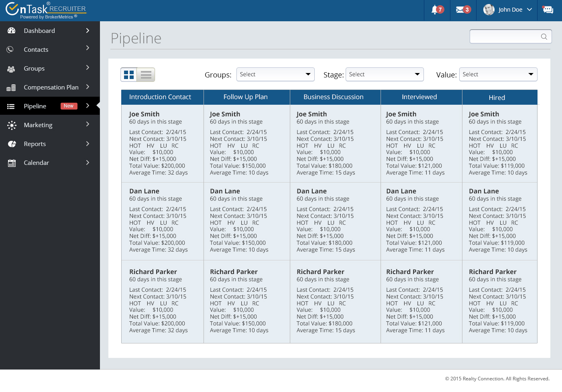
Task: Click the OnTask Recruiter logo
Action: (46, 10)
